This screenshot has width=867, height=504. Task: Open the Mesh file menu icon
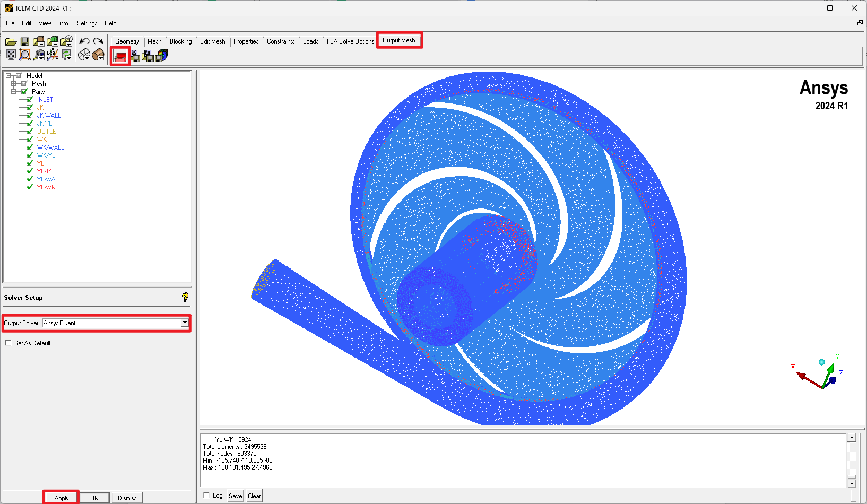pos(53,41)
